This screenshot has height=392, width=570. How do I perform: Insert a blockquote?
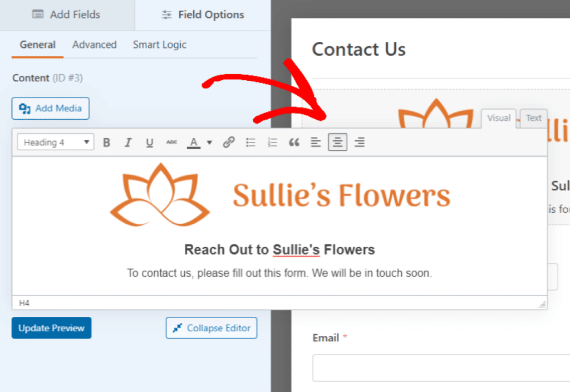coord(294,143)
